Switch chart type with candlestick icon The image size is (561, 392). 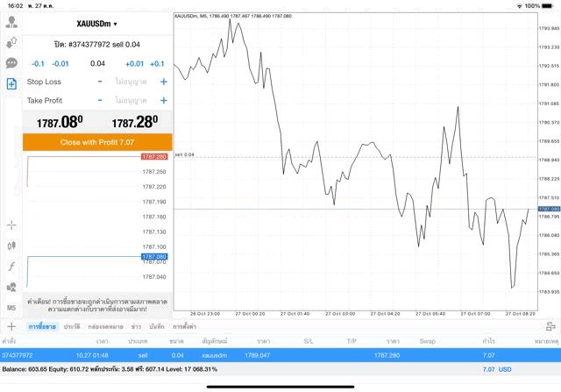11,246
